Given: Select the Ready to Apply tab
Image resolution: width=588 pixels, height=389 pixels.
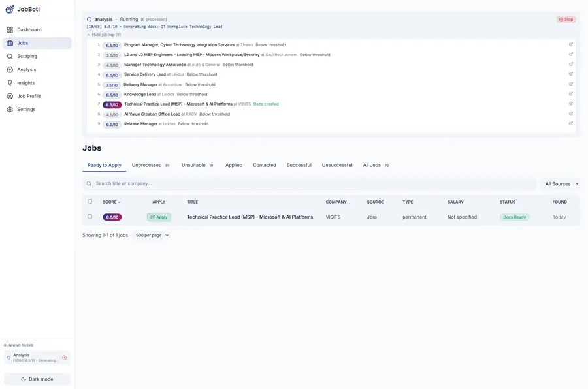Looking at the screenshot, I should tap(105, 165).
